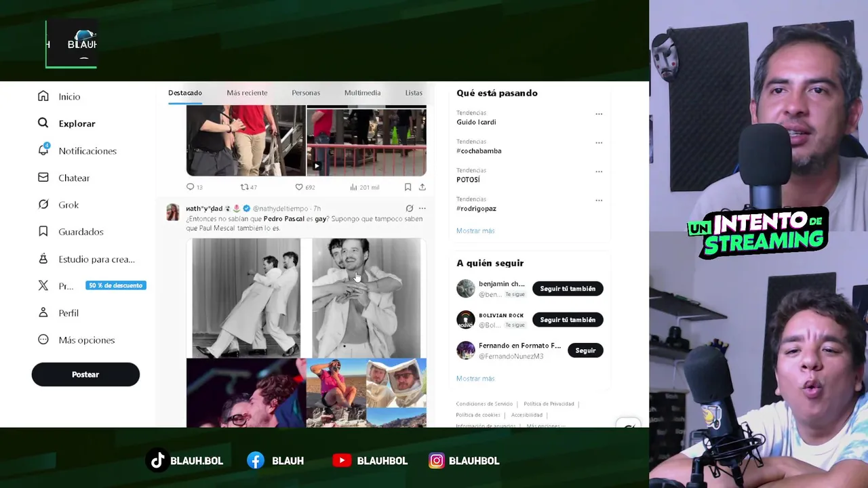Click the BLAUH channel logo
The width and height of the screenshot is (868, 488).
pos(71,44)
